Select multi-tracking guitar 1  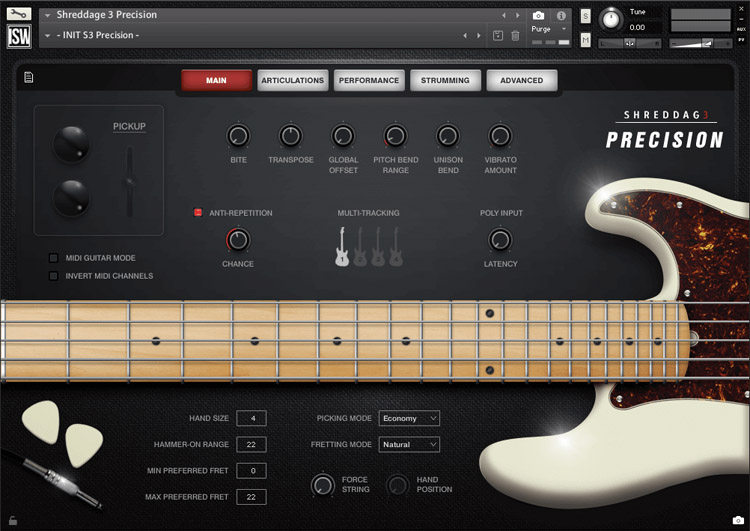pos(342,246)
